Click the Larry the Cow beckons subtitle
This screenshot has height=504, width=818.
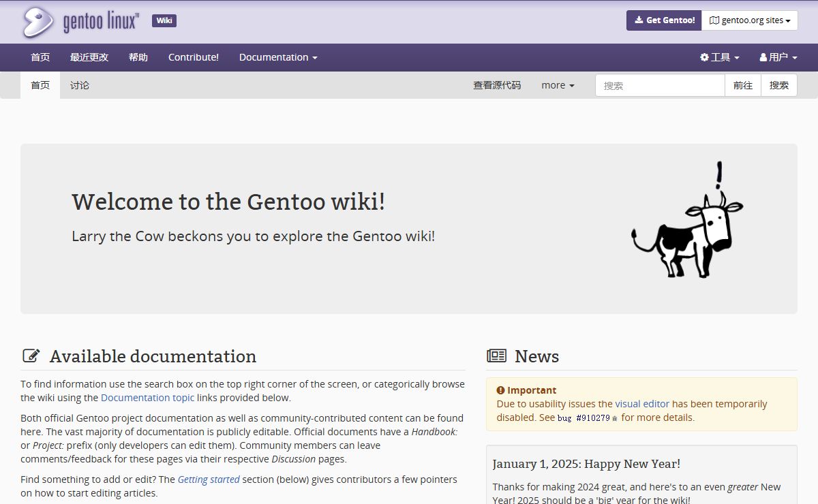[x=253, y=236]
